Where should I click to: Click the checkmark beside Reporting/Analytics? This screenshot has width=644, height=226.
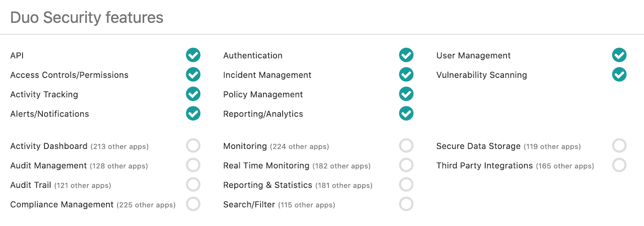406,114
